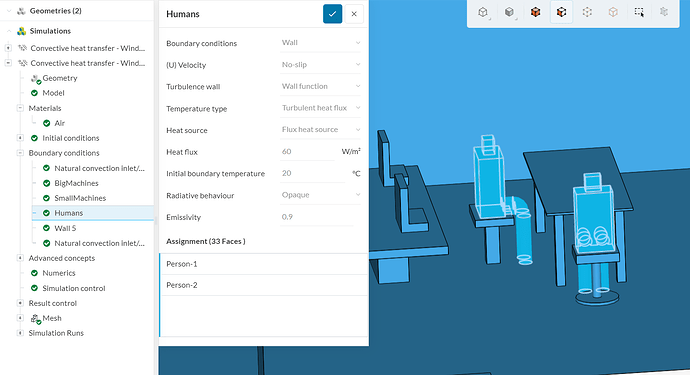Click green check beside SmallMachines

[x=46, y=198]
